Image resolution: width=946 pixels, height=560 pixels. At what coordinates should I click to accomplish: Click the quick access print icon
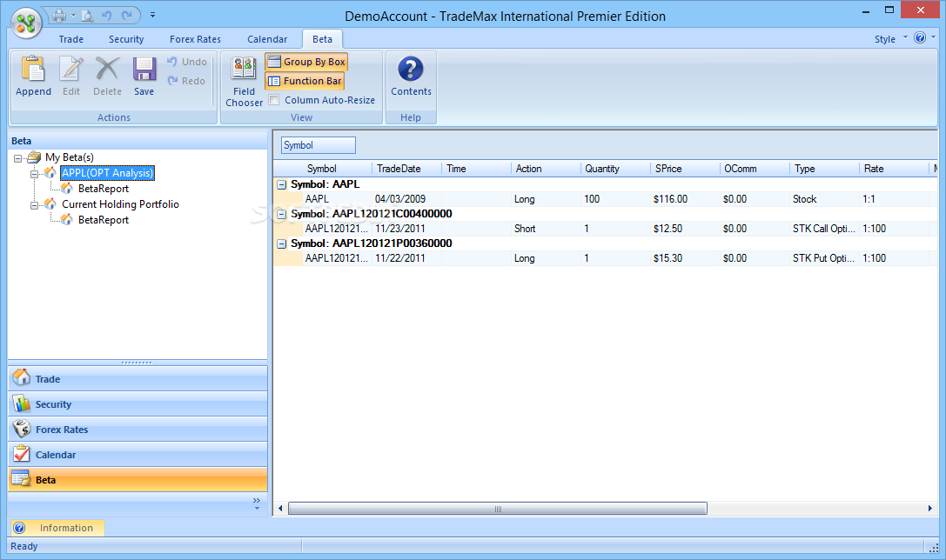59,16
